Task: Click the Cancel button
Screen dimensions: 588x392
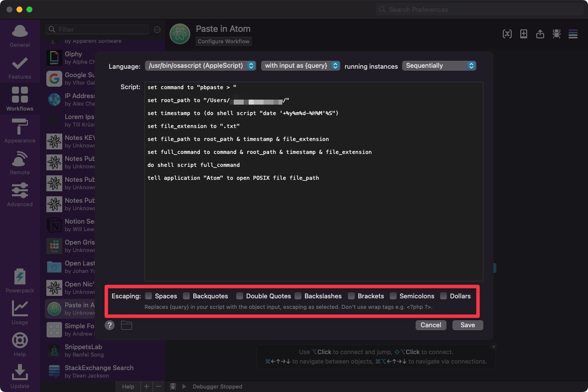Action: [x=431, y=325]
